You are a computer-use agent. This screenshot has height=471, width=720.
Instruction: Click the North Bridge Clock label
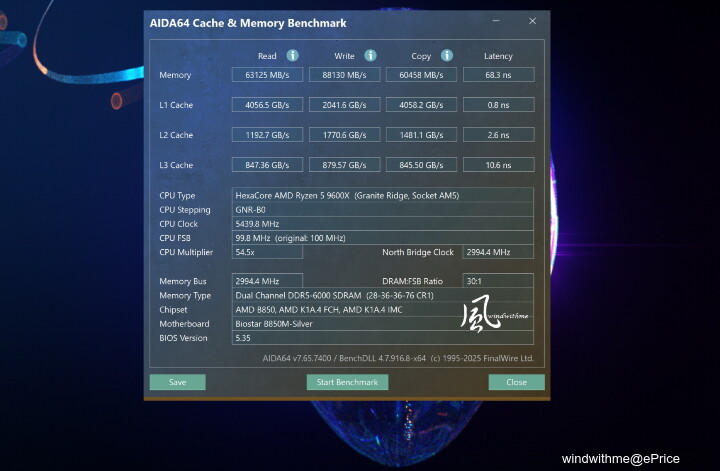pos(418,252)
